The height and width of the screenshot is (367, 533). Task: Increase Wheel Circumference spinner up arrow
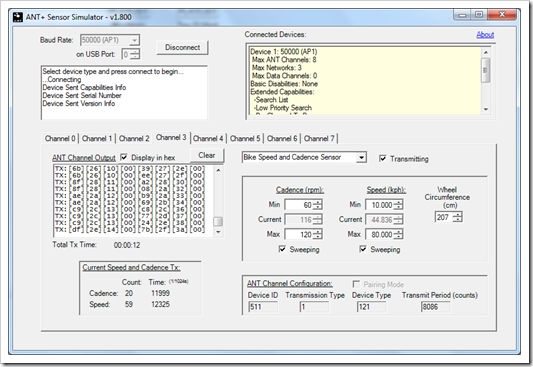pos(458,214)
